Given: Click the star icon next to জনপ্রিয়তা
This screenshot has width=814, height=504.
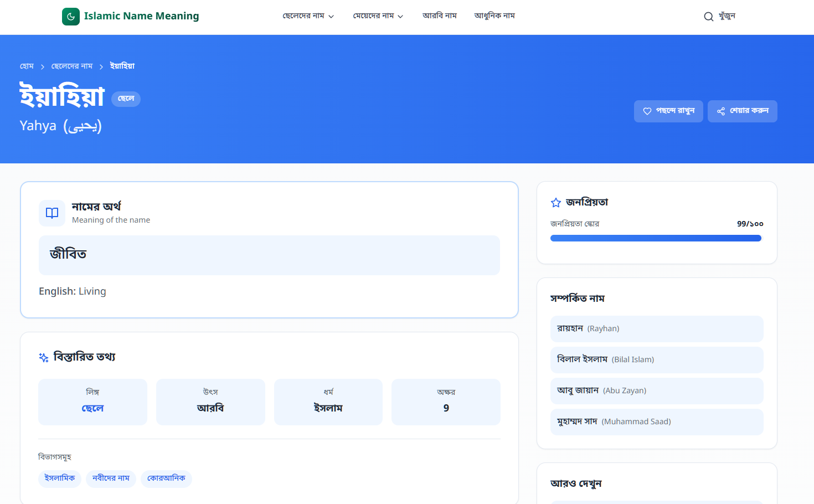Looking at the screenshot, I should coord(556,203).
